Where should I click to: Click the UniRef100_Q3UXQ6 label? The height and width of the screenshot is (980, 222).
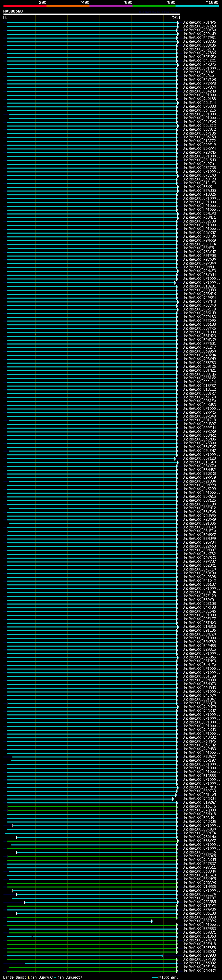(x=199, y=45)
